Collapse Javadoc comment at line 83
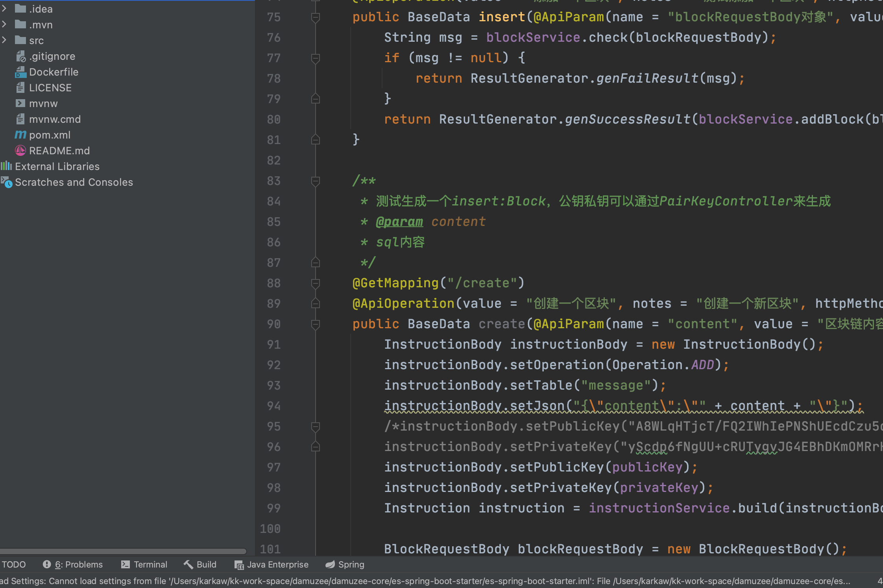 pos(316,181)
